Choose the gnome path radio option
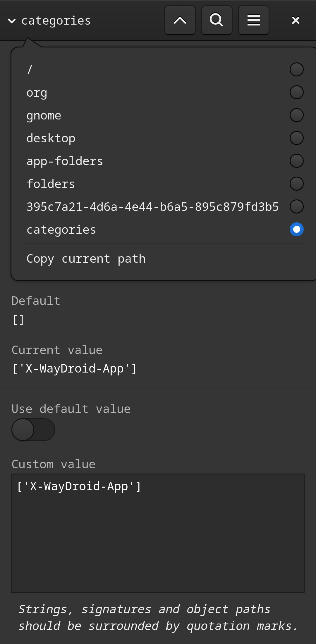 [297, 115]
